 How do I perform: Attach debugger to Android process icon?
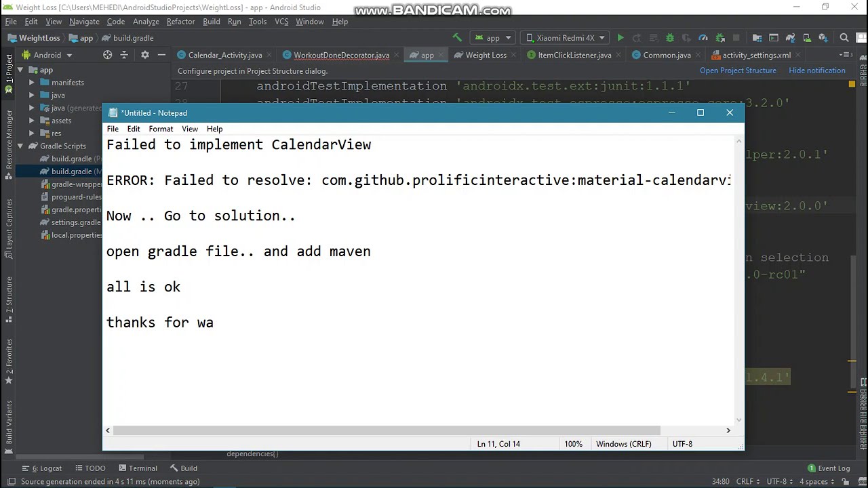click(x=720, y=38)
